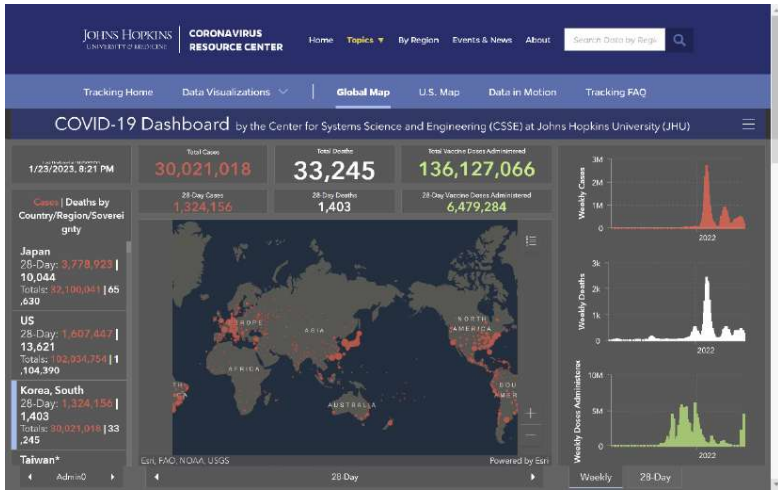
Task: Select Korea, South in country list
Action: click(69, 415)
